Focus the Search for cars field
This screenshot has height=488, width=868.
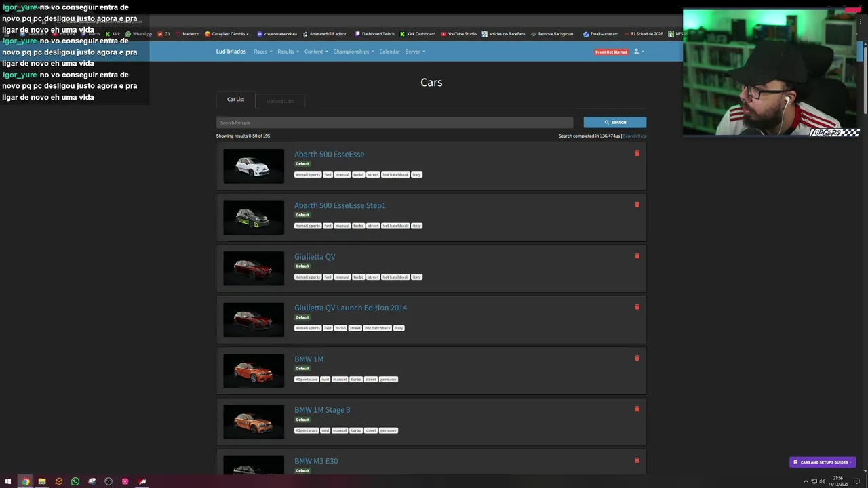[395, 123]
